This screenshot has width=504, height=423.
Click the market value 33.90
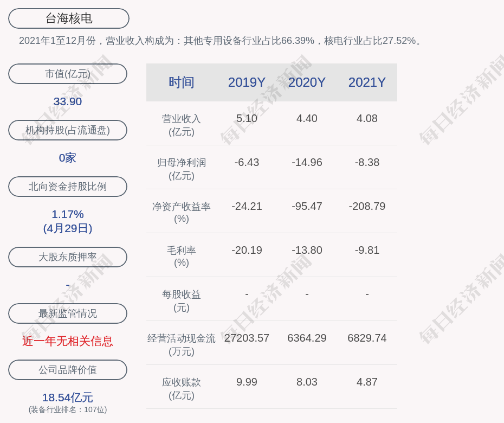68,101
